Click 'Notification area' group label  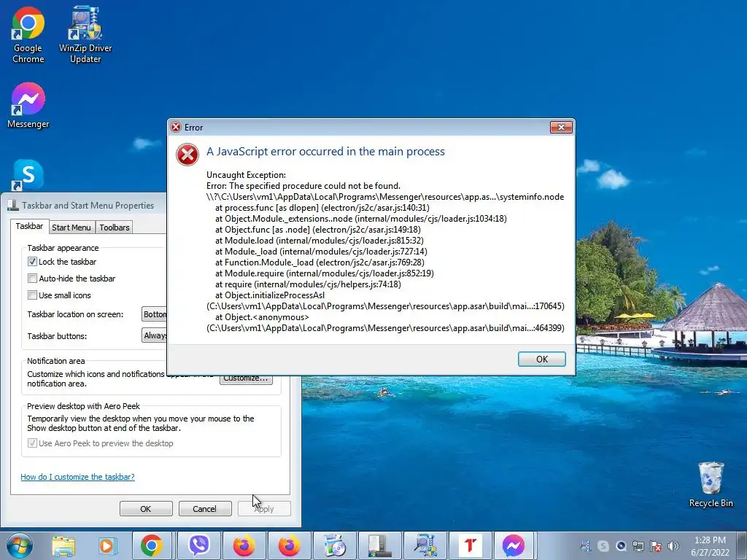[55, 361]
